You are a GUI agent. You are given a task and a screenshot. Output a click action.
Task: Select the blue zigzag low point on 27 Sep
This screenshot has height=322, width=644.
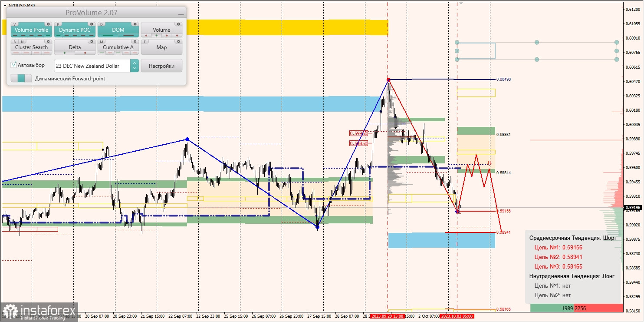tap(318, 227)
